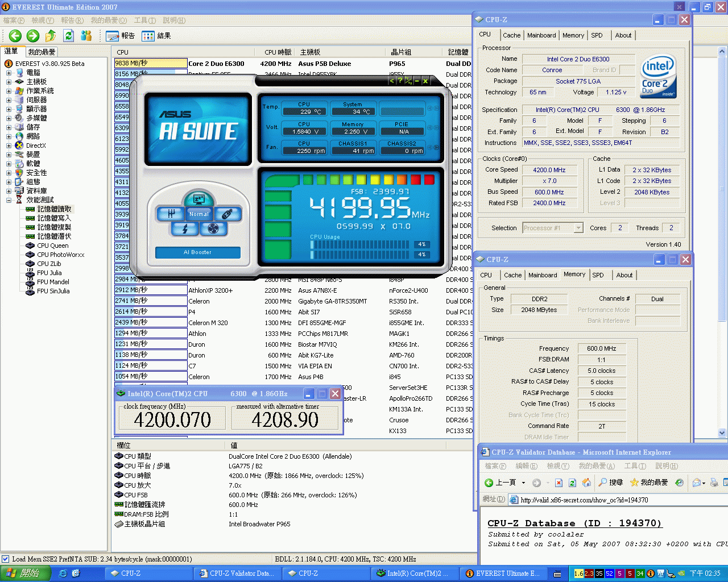Click IE Stop page icon
The width and height of the screenshot is (728, 582).
coord(559,483)
